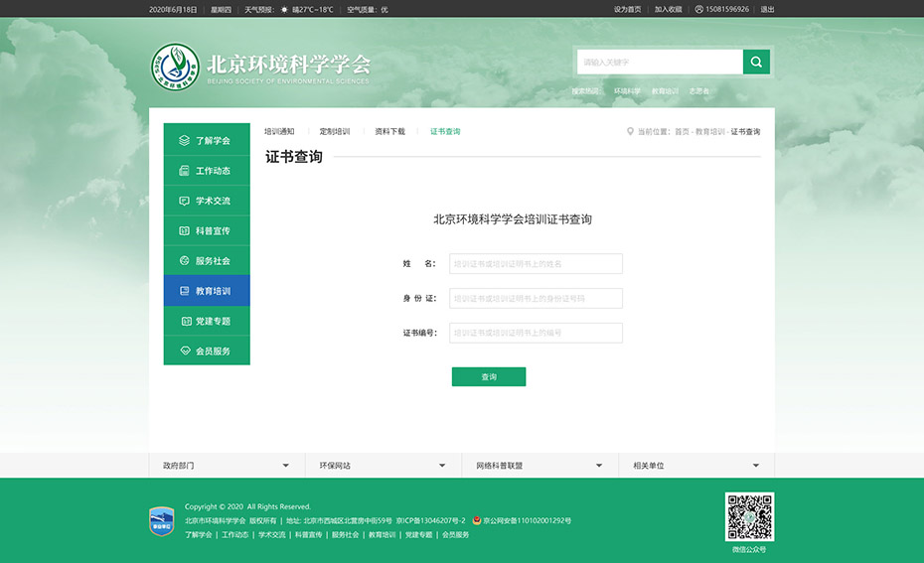The image size is (924, 563).
Task: Click the 姓名 name input field
Action: pyautogui.click(x=536, y=264)
